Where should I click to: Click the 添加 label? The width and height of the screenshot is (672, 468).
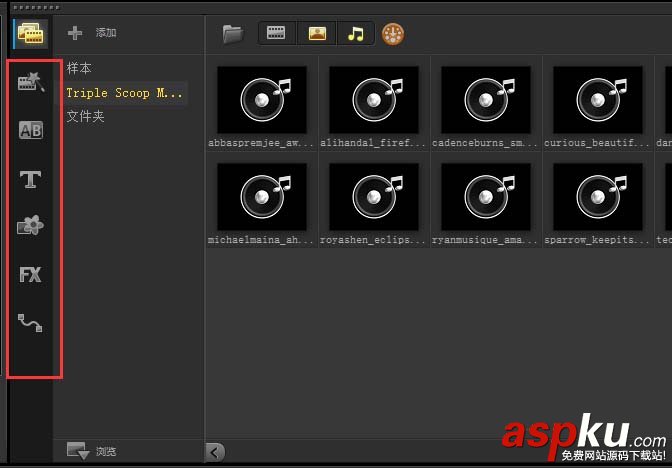[106, 33]
